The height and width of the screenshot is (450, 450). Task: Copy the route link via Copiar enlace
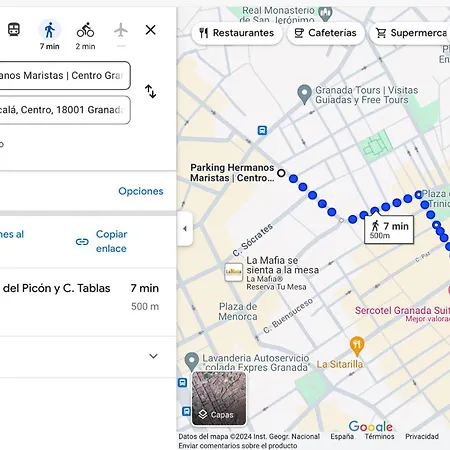click(x=101, y=241)
